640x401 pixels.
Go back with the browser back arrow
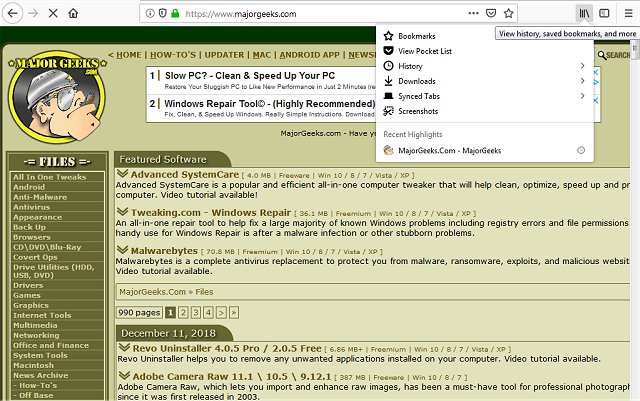pyautogui.click(x=13, y=13)
